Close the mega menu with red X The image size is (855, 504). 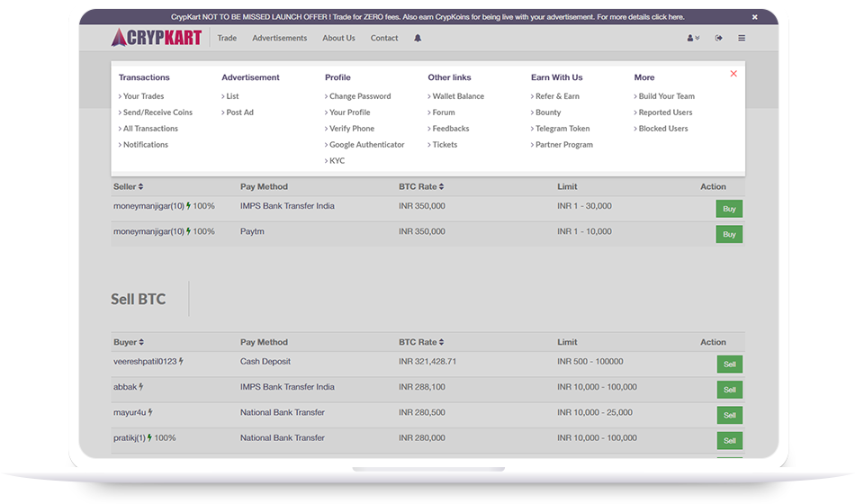pyautogui.click(x=733, y=74)
